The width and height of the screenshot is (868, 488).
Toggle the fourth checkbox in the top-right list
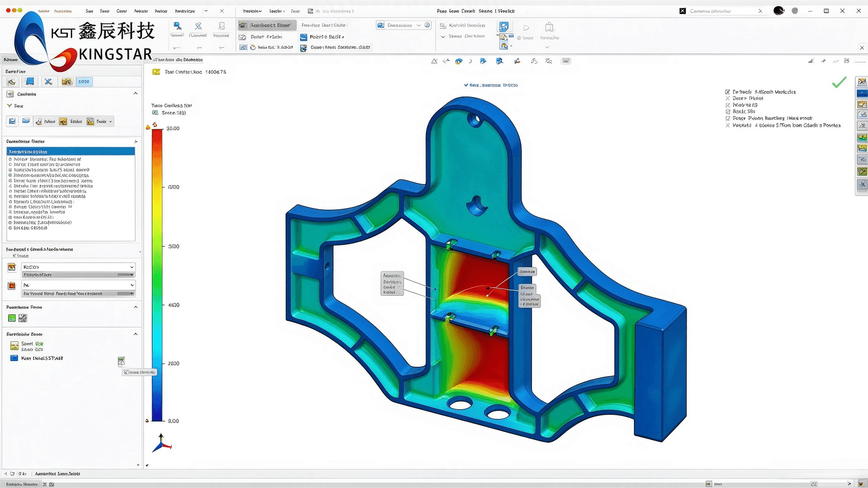tap(728, 112)
